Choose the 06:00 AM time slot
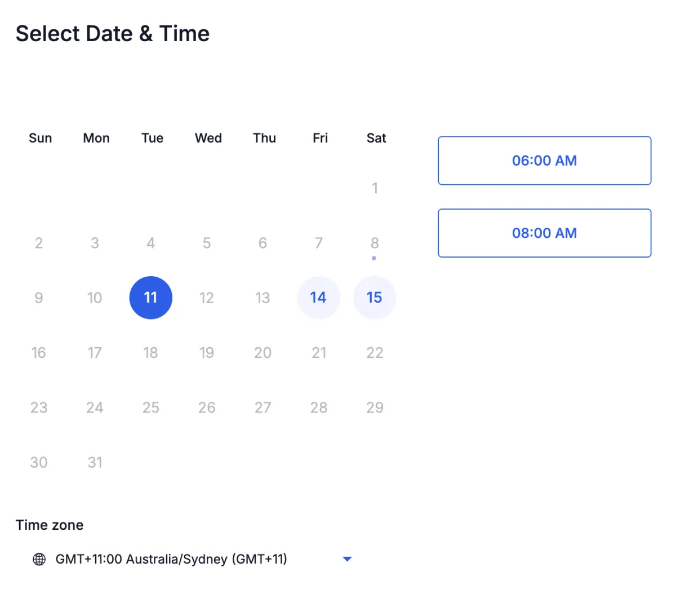Image resolution: width=676 pixels, height=616 pixels. 544,161
